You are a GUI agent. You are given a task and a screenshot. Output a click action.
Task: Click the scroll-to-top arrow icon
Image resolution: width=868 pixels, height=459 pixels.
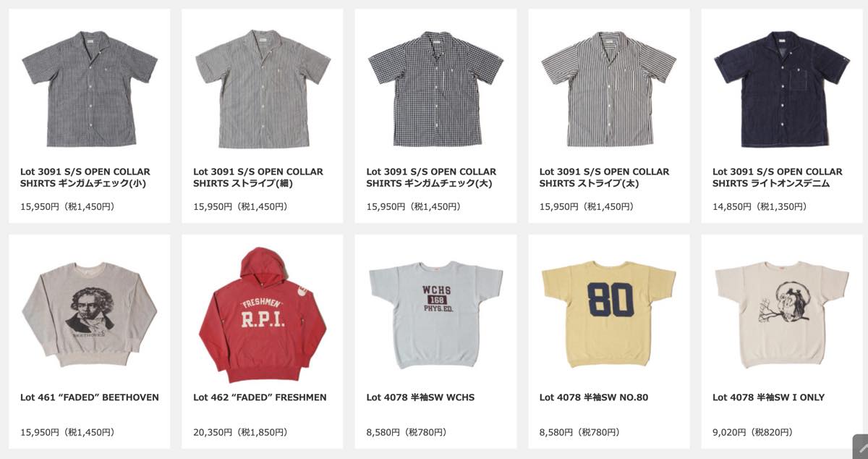860,447
